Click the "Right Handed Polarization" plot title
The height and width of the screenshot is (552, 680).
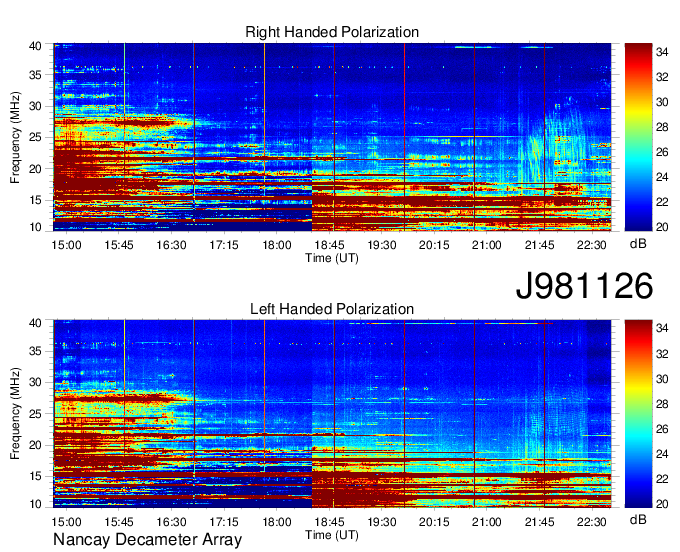(x=332, y=32)
